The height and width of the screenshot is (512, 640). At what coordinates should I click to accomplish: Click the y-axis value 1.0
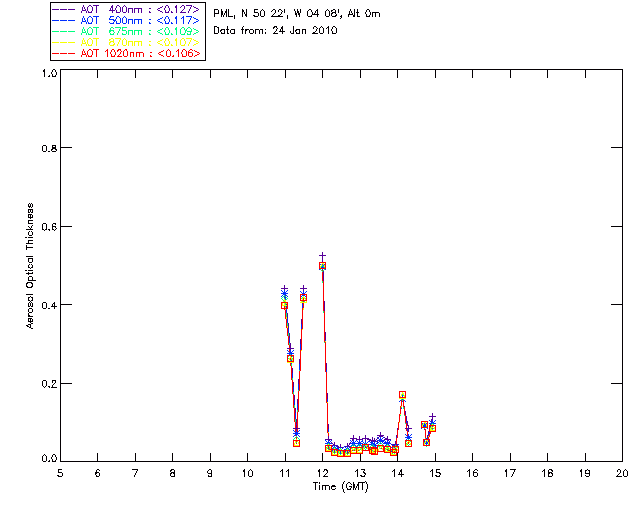(x=49, y=73)
